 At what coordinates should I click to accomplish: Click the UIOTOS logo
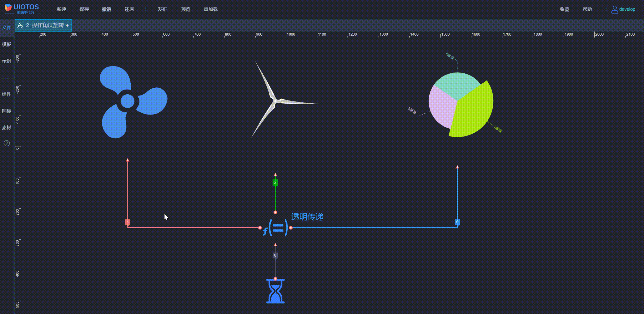(x=22, y=9)
